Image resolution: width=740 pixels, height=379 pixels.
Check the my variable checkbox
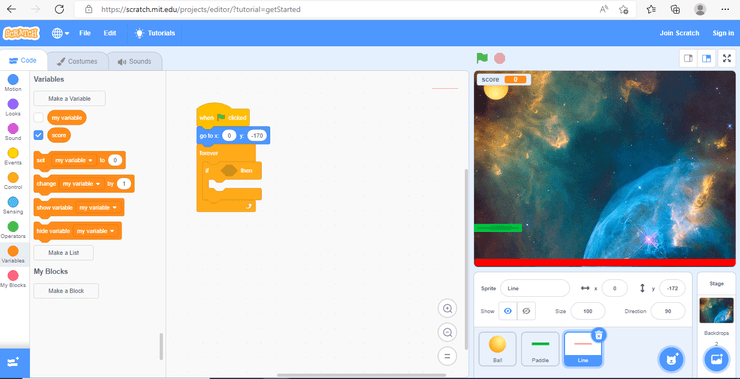pyautogui.click(x=39, y=118)
